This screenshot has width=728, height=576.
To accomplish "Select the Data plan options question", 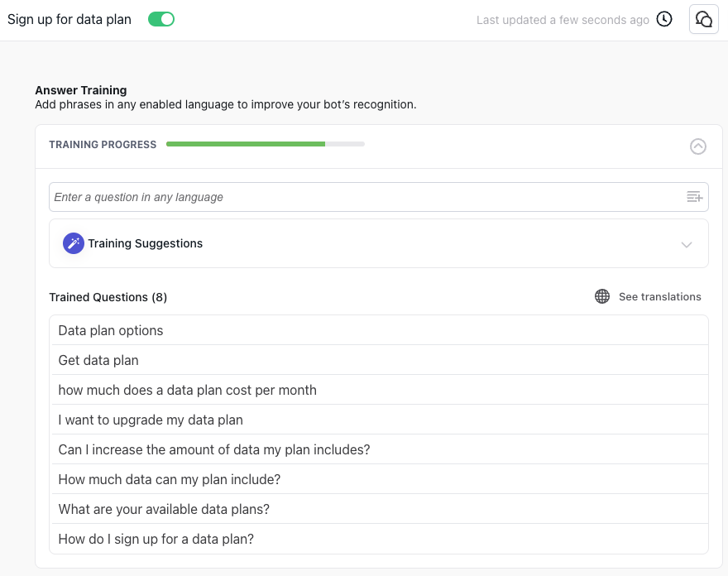I will coord(111,330).
